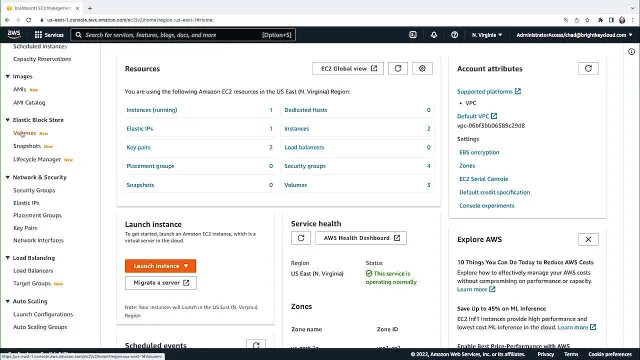Toggle the info panel icon at right edge
640x360 pixels.
click(x=631, y=52)
